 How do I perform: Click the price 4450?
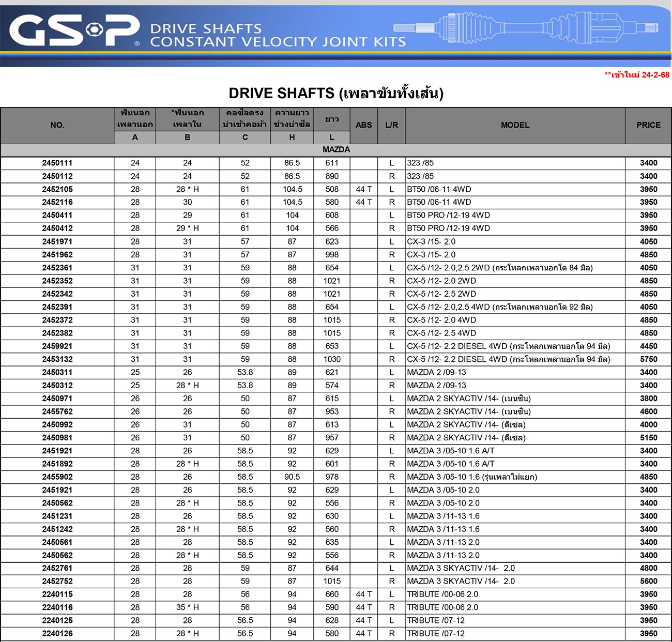(648, 346)
